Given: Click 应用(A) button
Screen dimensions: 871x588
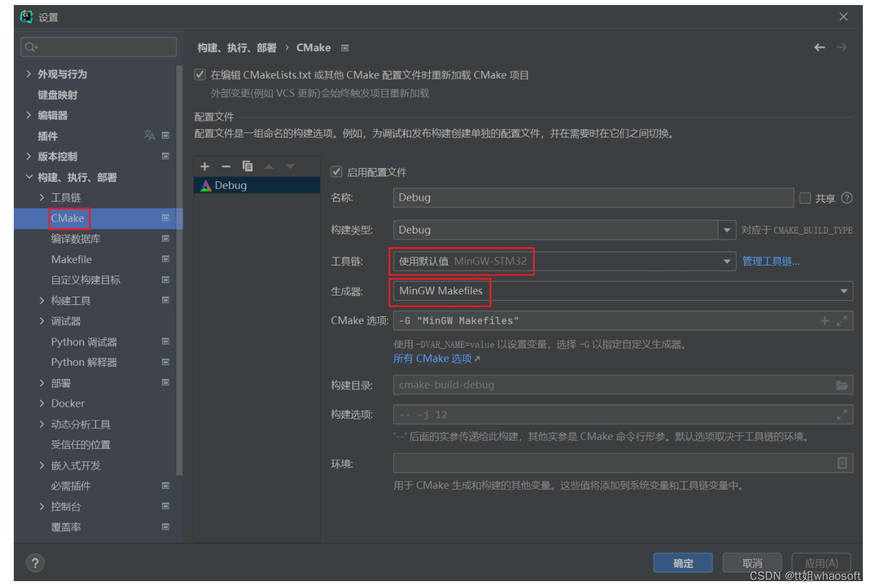Looking at the screenshot, I should (821, 563).
